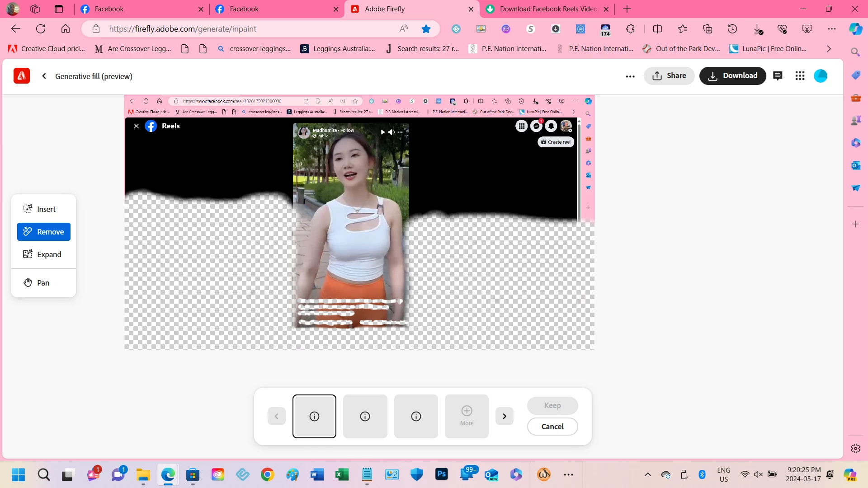Select the Remove tool
This screenshot has width=868, height=488.
(x=44, y=232)
